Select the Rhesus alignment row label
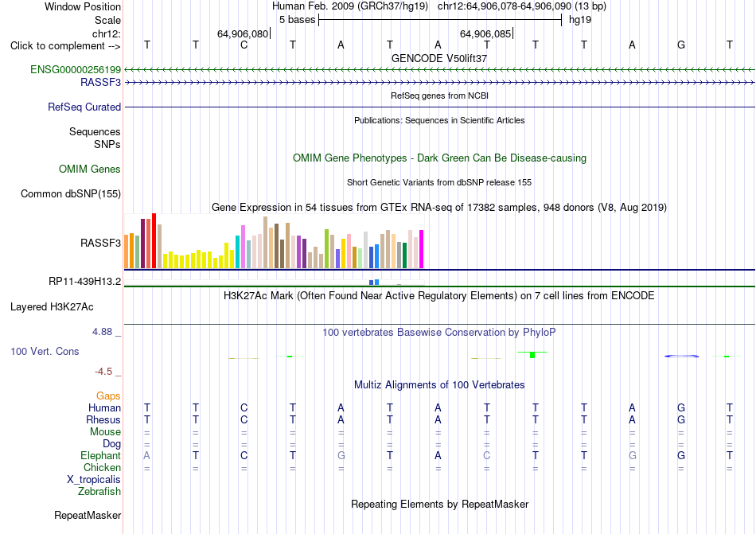 point(103,419)
